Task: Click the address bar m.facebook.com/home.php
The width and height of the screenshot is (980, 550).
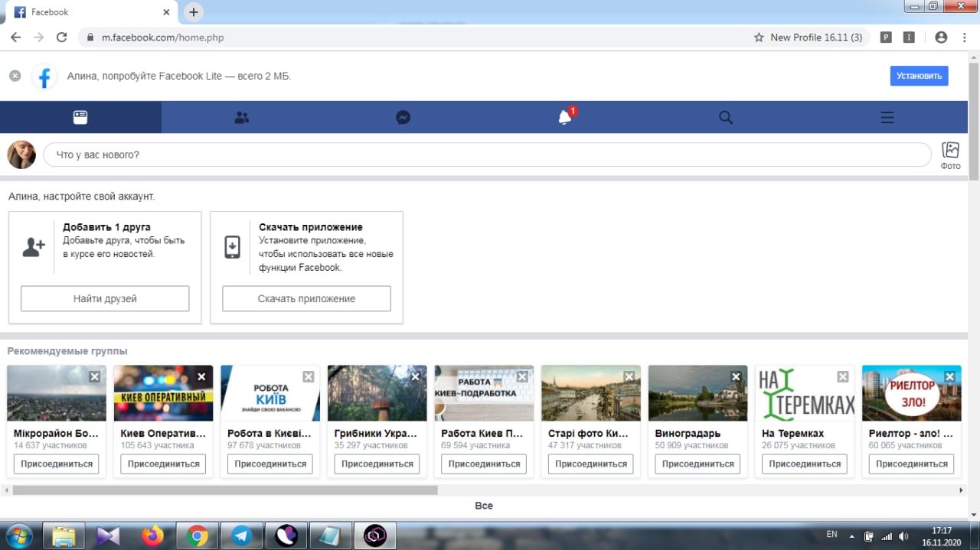Action: 163,37
